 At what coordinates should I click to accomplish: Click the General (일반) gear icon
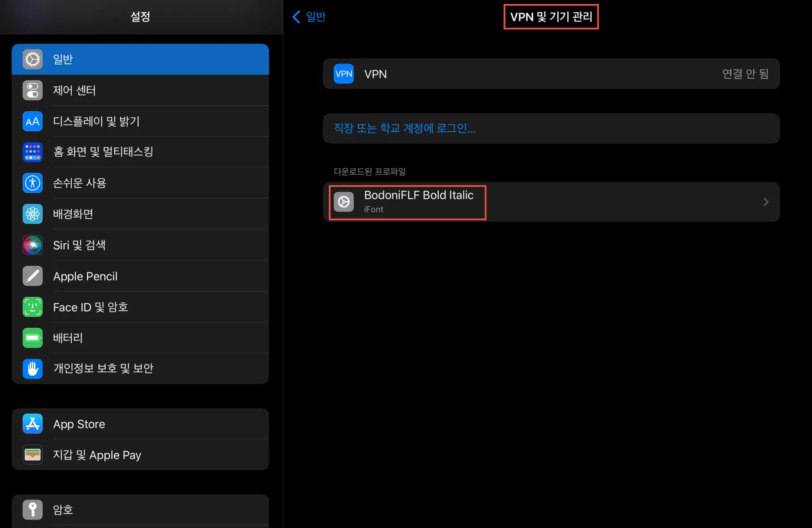tap(33, 60)
